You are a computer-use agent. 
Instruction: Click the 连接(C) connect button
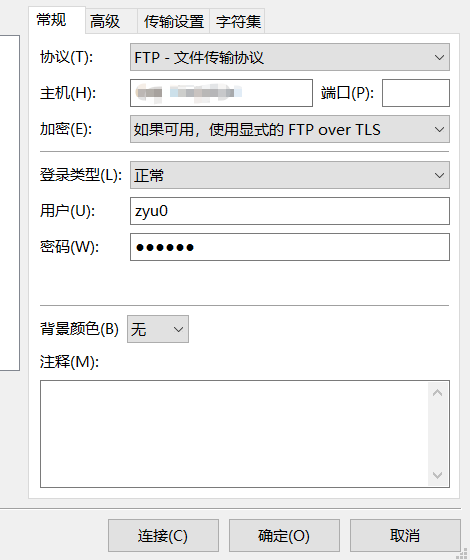[163, 535]
